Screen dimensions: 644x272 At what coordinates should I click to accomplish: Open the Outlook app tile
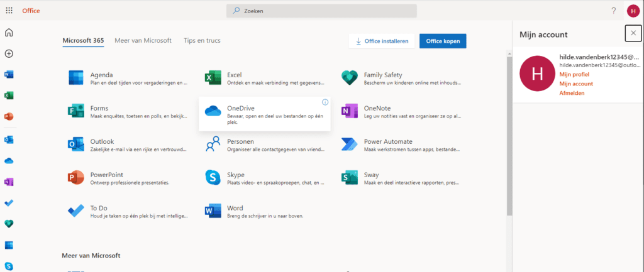point(128,144)
